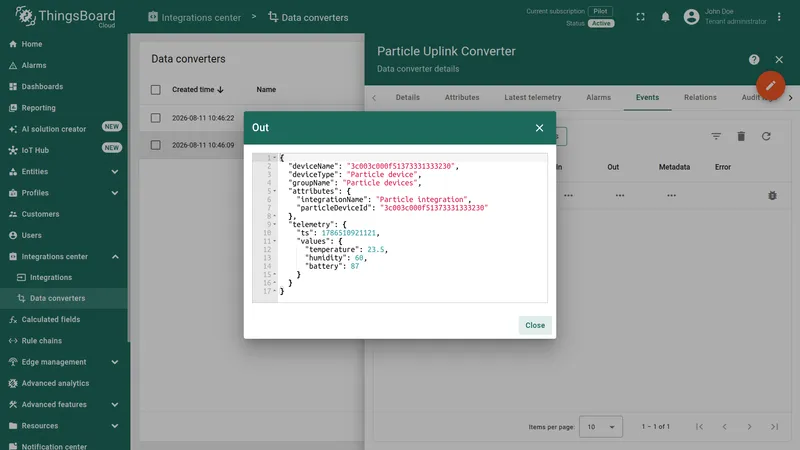Open the events filter icon
Image resolution: width=800 pixels, height=450 pixels.
(x=716, y=136)
